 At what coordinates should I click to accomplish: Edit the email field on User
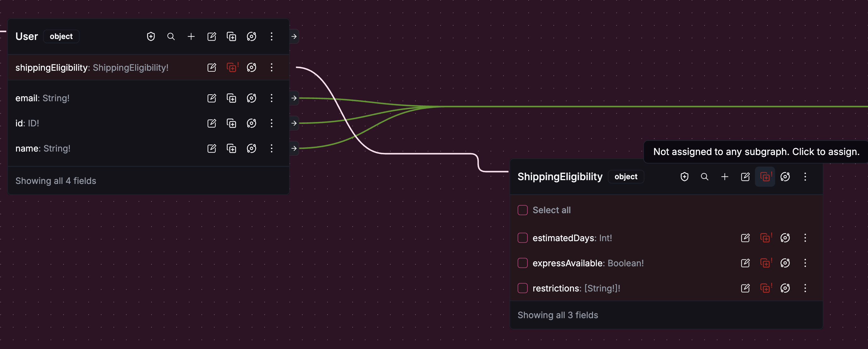(212, 98)
